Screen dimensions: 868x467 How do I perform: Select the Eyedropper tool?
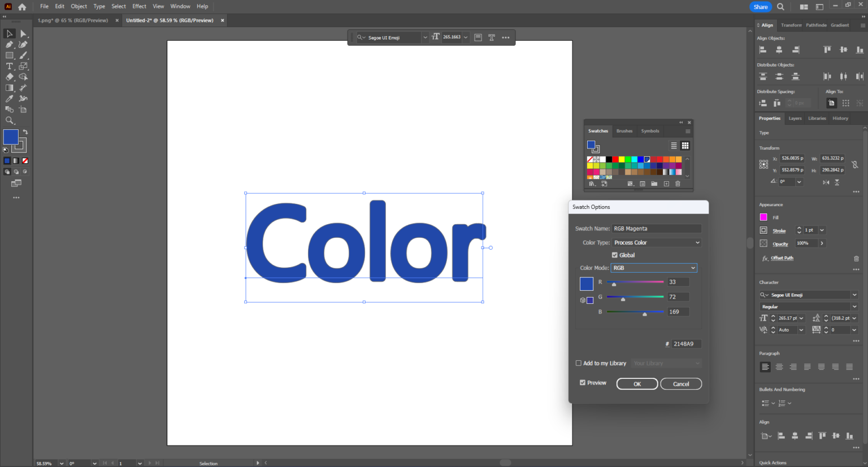[x=10, y=98]
